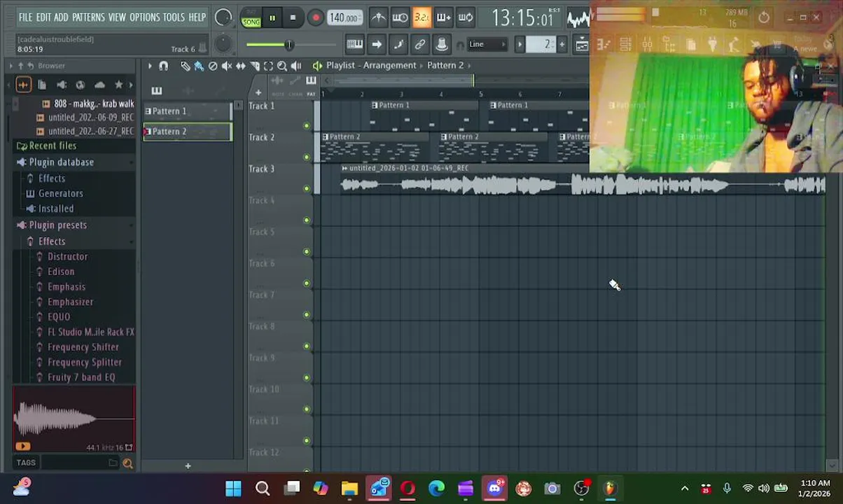Select the Slice tool in playlist

pos(255,66)
